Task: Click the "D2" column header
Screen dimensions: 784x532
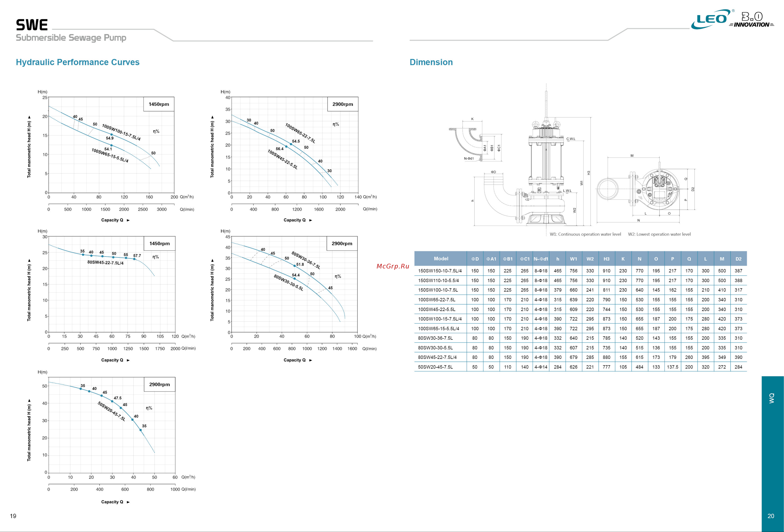Action: 738,259
